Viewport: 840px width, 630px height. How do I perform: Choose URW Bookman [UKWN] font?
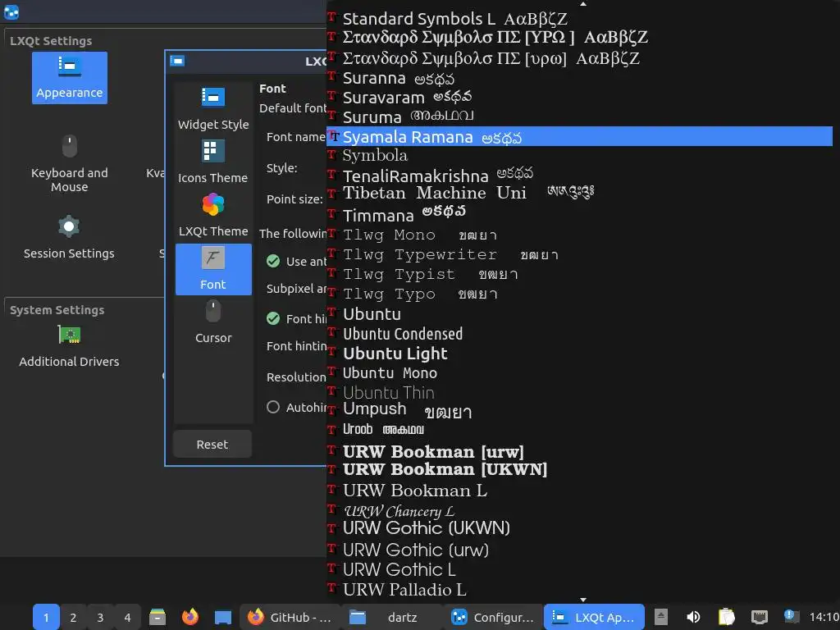[579, 470]
